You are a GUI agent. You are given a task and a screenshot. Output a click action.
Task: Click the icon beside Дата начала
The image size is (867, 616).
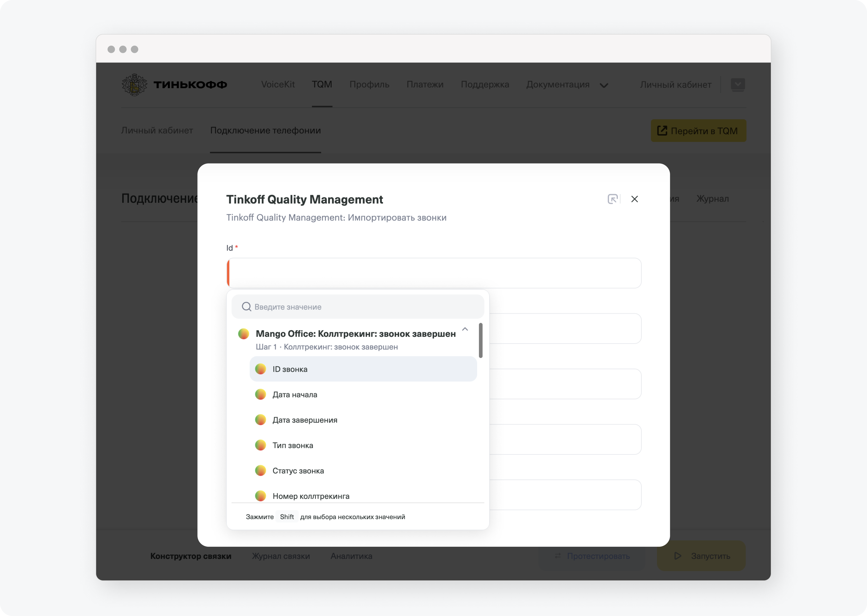(x=261, y=395)
